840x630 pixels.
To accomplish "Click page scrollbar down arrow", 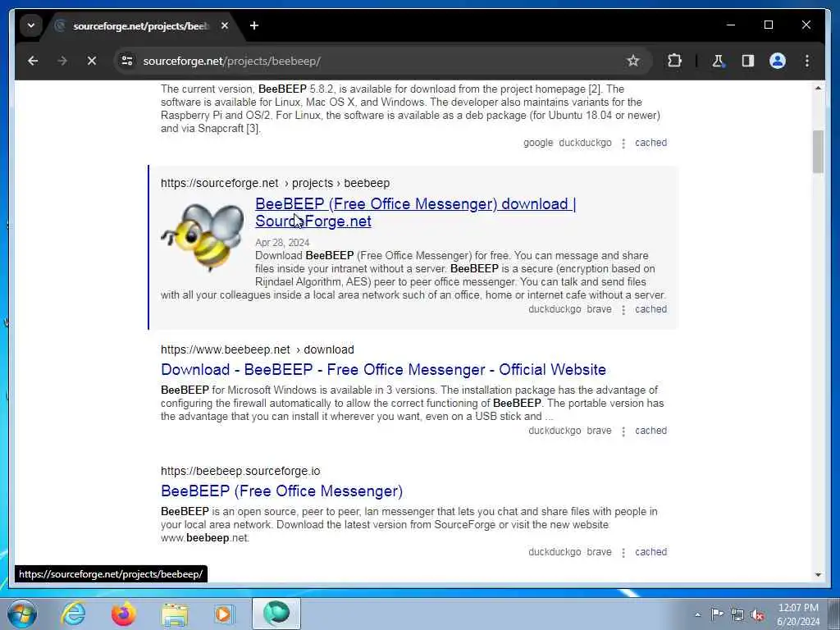I will pos(818,575).
